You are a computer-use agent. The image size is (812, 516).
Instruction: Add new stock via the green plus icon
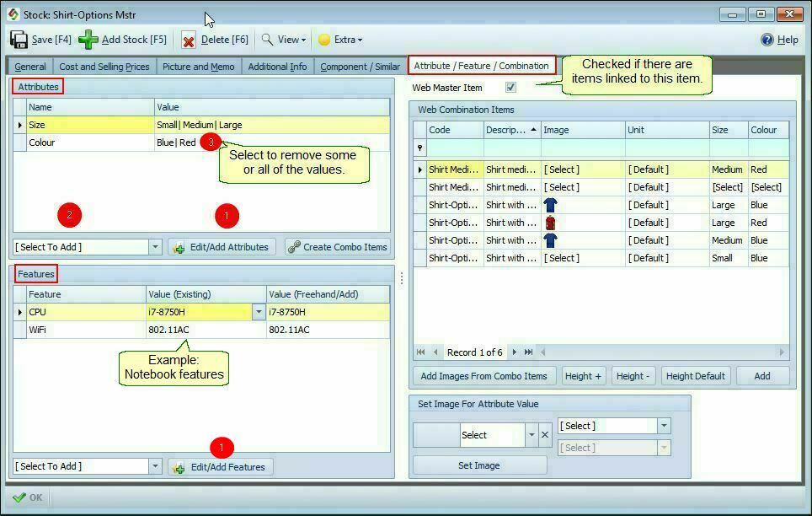tap(88, 39)
